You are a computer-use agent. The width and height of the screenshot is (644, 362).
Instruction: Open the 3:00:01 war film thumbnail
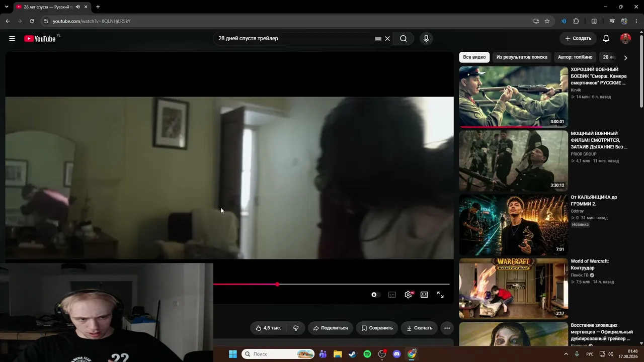513,97
